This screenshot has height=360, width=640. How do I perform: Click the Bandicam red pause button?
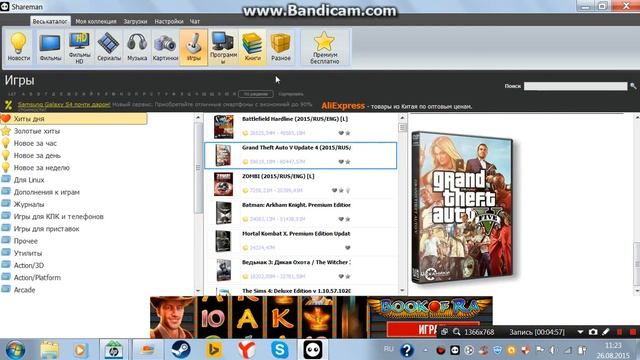pos(620,332)
